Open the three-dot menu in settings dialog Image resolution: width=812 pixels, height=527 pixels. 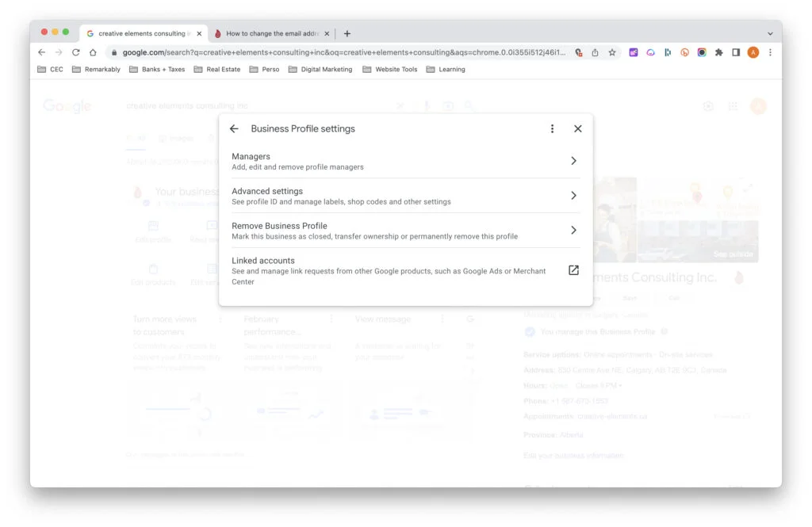click(552, 129)
